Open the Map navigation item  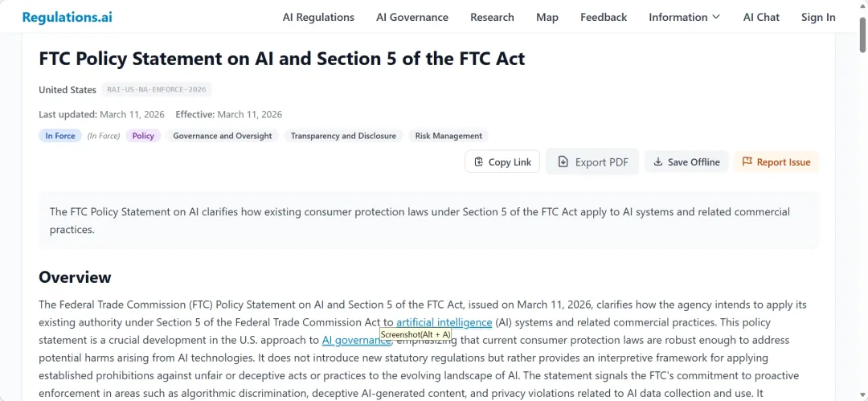coord(547,17)
